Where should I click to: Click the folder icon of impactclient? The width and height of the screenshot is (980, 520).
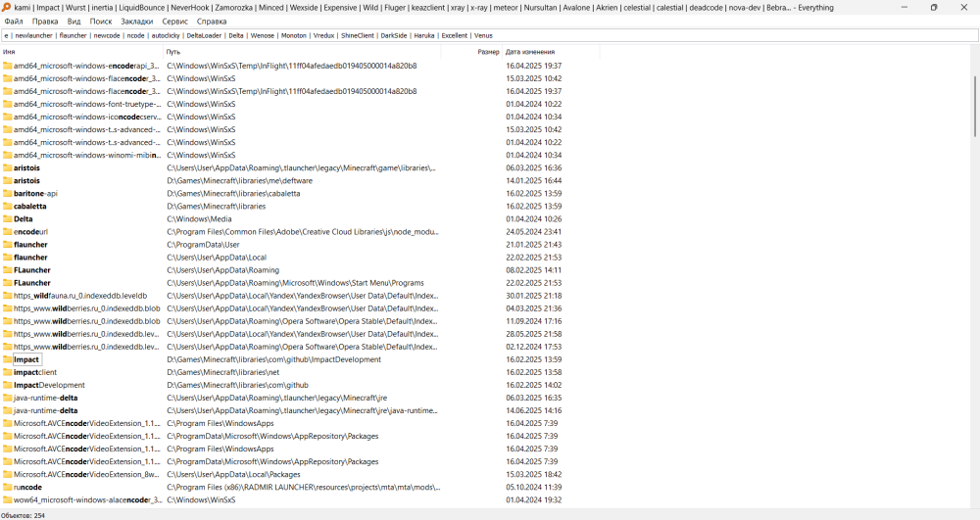(x=8, y=372)
